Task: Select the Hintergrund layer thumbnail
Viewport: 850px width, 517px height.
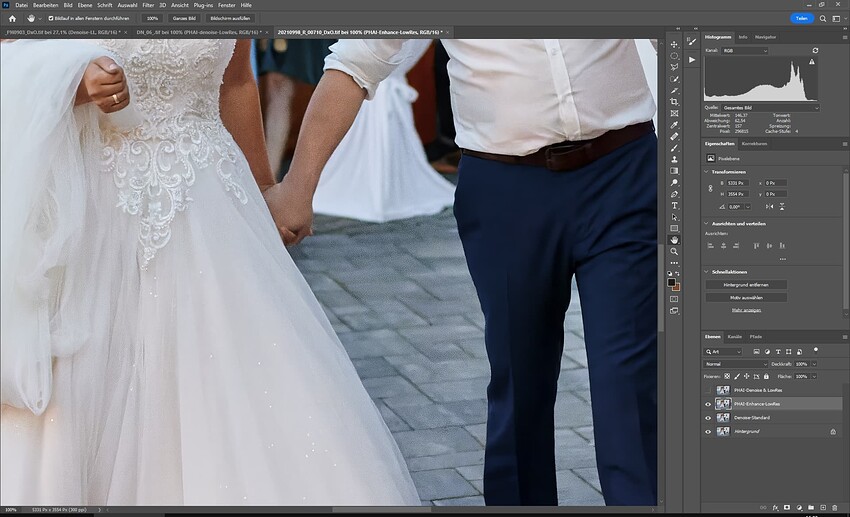Action: point(723,431)
